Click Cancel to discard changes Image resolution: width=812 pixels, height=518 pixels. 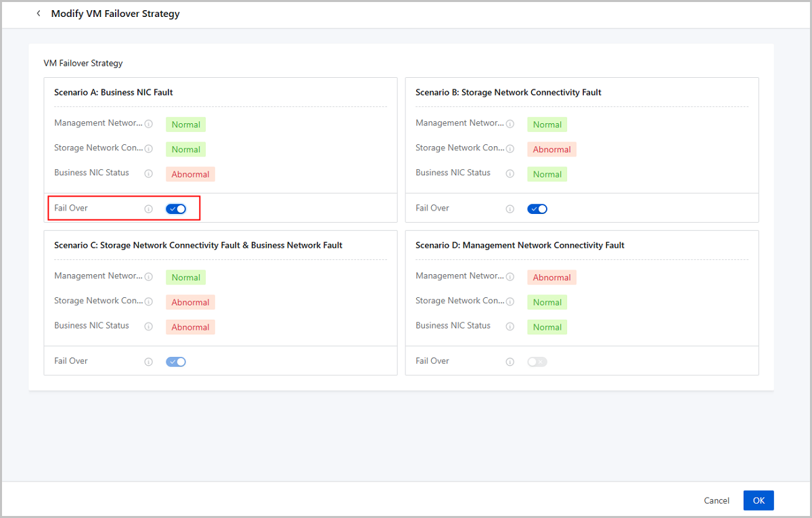pos(717,500)
